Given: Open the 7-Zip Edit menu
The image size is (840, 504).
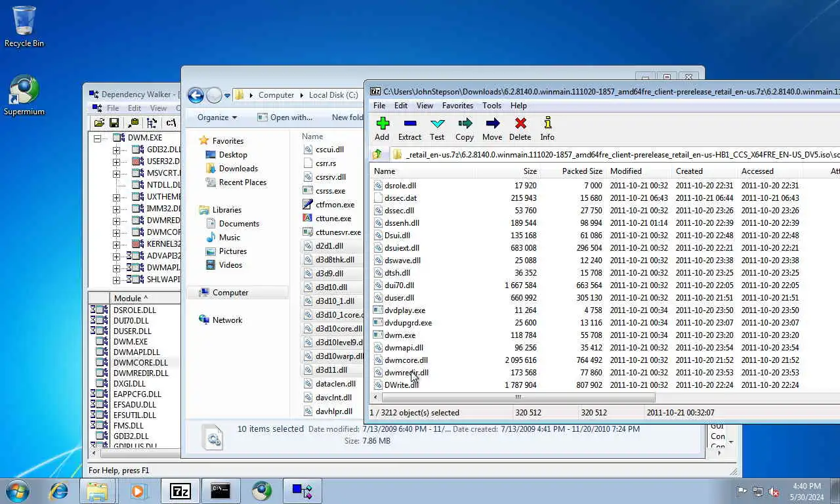Looking at the screenshot, I should 401,106.
